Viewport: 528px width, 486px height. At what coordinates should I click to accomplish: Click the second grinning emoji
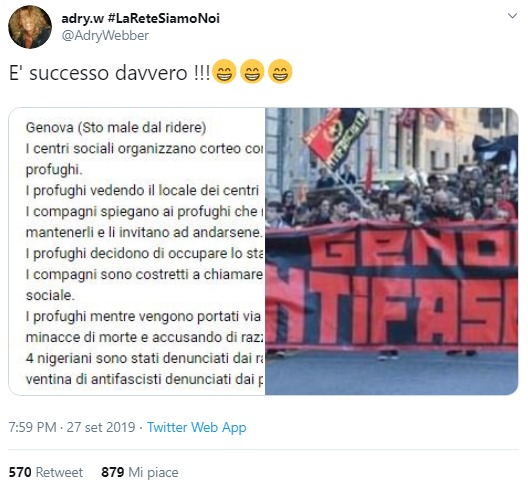click(x=252, y=71)
